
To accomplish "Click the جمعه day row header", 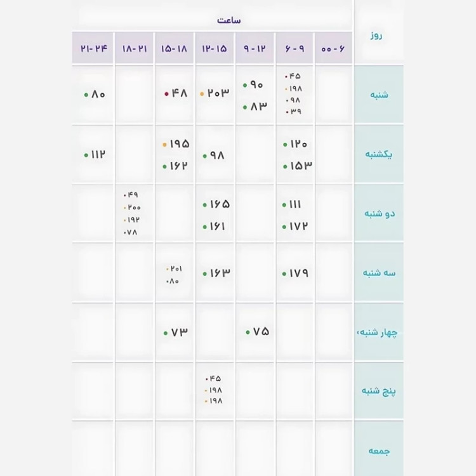I will point(379,451).
